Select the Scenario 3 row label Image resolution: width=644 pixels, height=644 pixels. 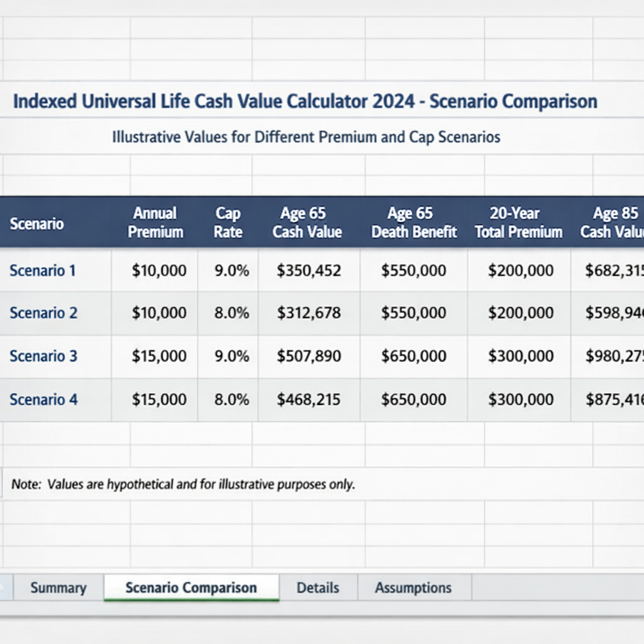43,356
